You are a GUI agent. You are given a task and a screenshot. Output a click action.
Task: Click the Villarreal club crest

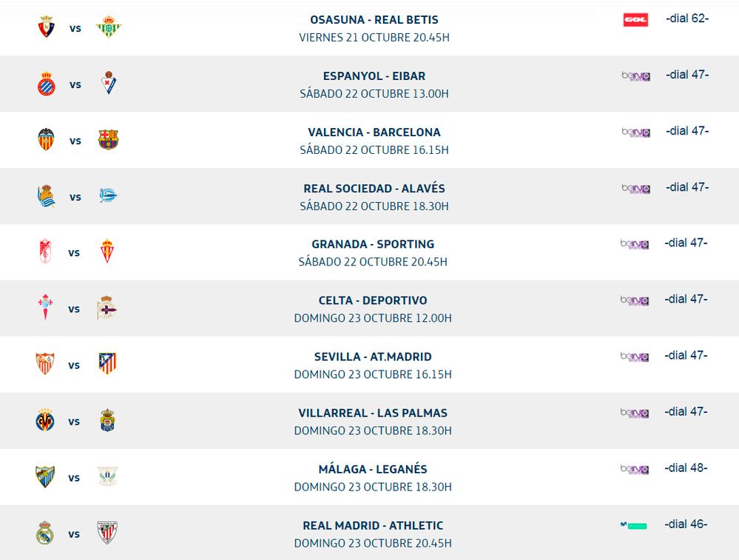pyautogui.click(x=45, y=420)
